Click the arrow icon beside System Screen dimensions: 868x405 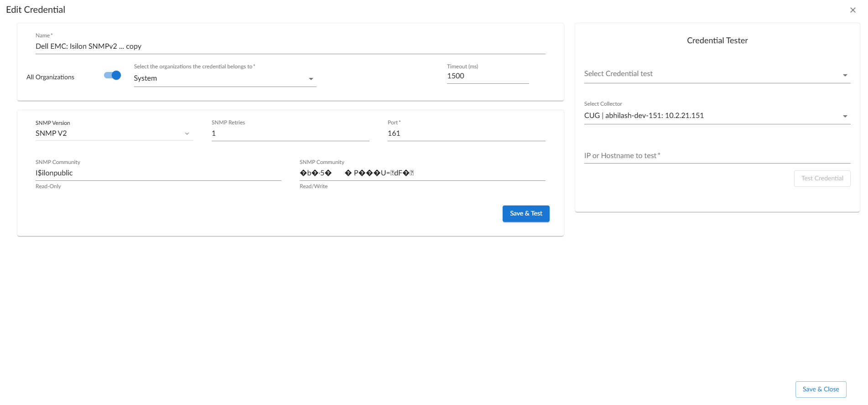311,79
